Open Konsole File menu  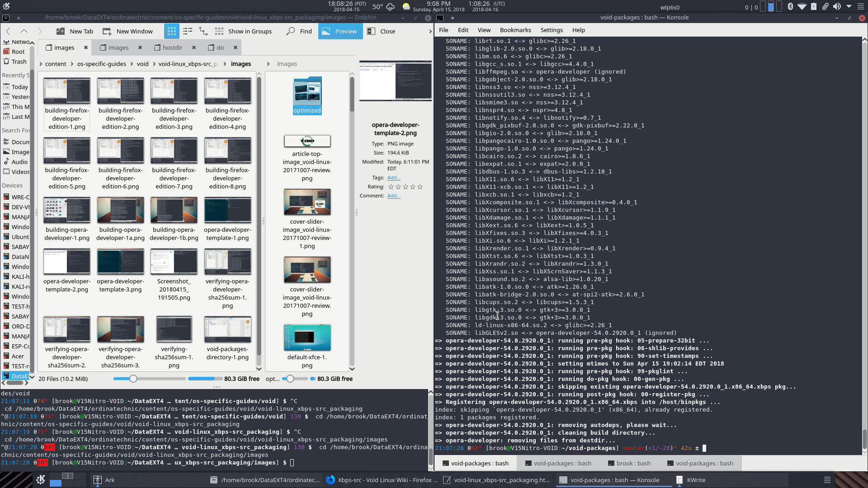tap(443, 30)
